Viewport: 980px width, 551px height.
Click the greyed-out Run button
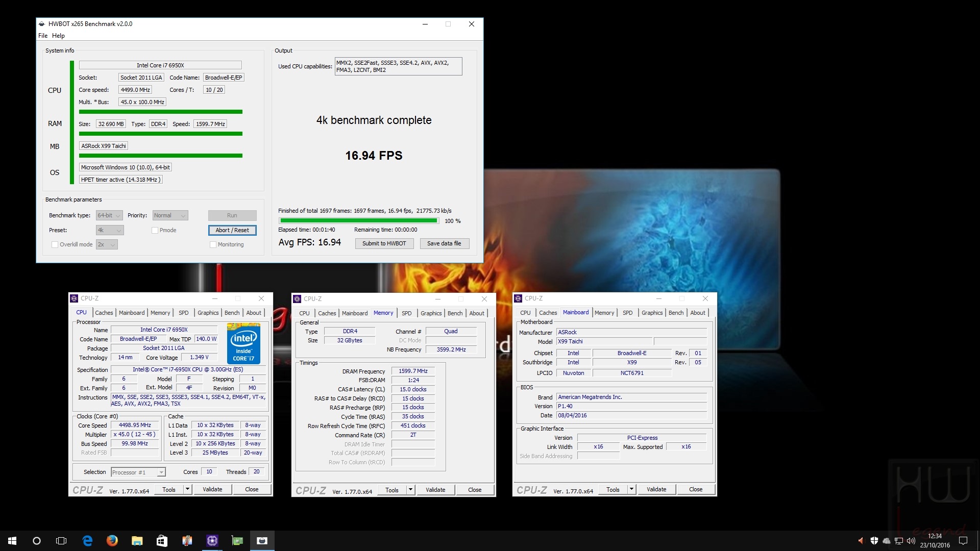click(232, 216)
